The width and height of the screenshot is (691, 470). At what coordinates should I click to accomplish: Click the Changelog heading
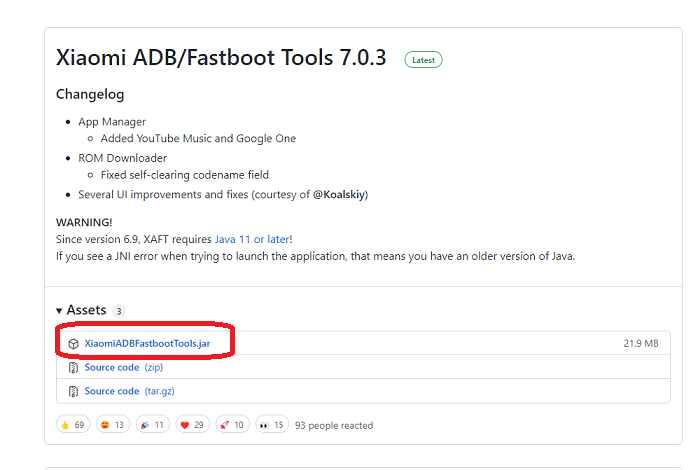[90, 94]
